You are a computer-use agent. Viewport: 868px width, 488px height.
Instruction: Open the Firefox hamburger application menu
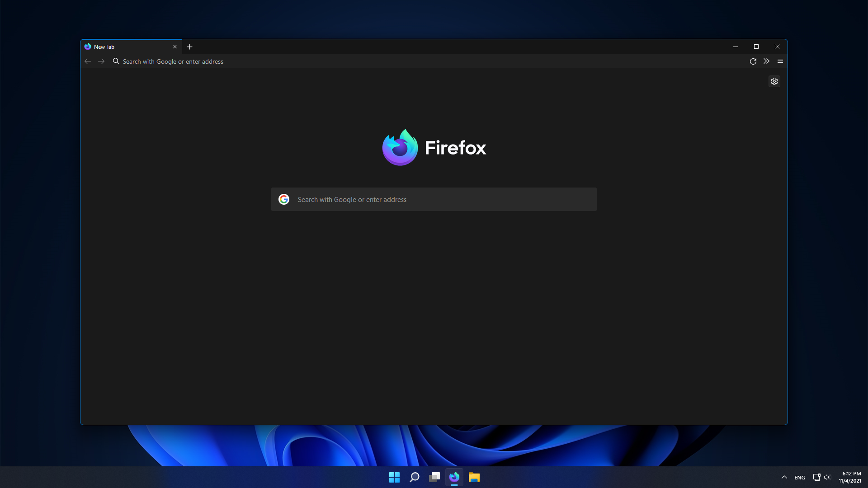point(780,61)
